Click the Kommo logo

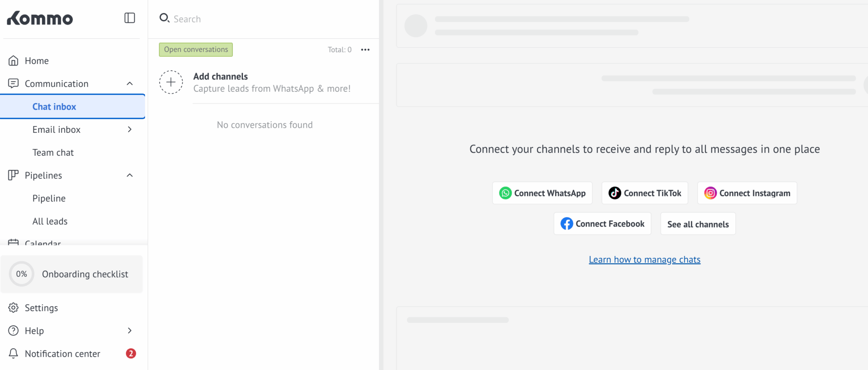(40, 18)
